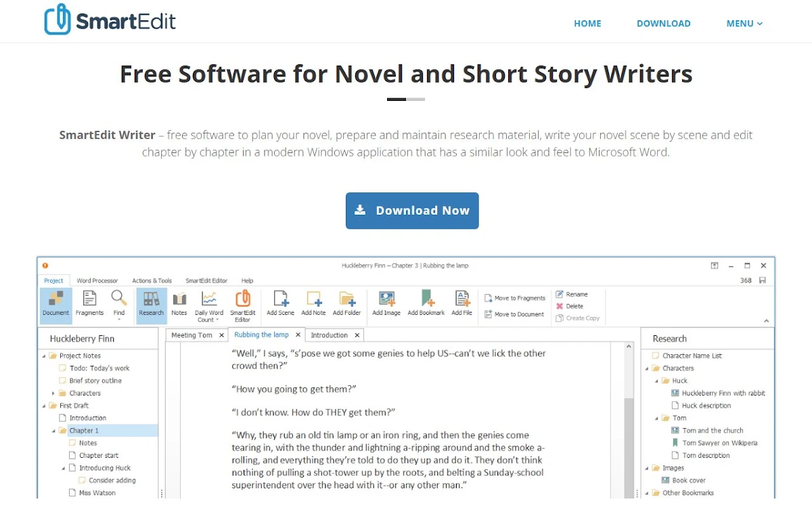Collapse Characters folder in Research panel

(646, 368)
